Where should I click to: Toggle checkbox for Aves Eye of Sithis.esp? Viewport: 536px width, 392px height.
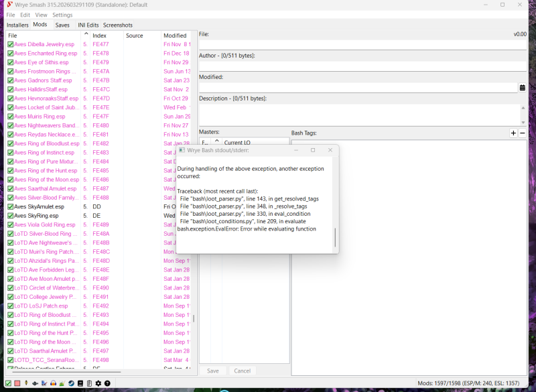pyautogui.click(x=11, y=62)
